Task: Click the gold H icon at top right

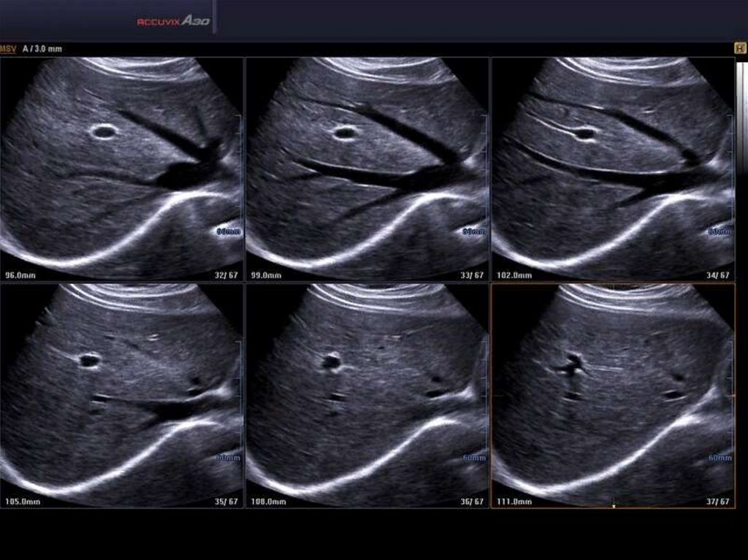Action: [x=741, y=47]
